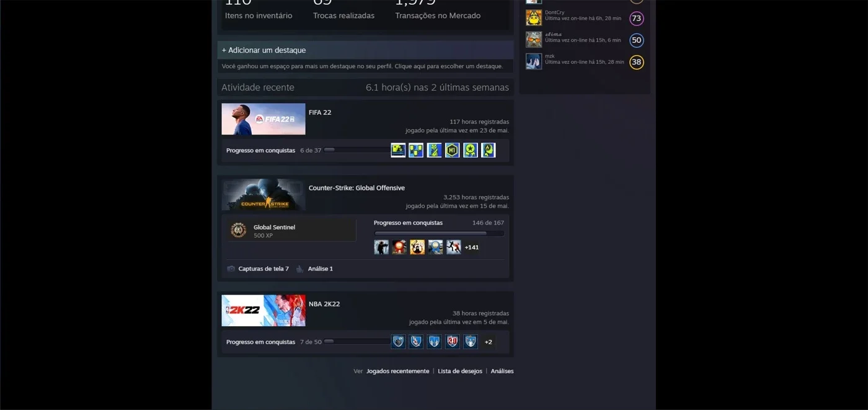Click the highlight slot hint starting Você ganhou
Screen dimensions: 868x410
(x=363, y=66)
